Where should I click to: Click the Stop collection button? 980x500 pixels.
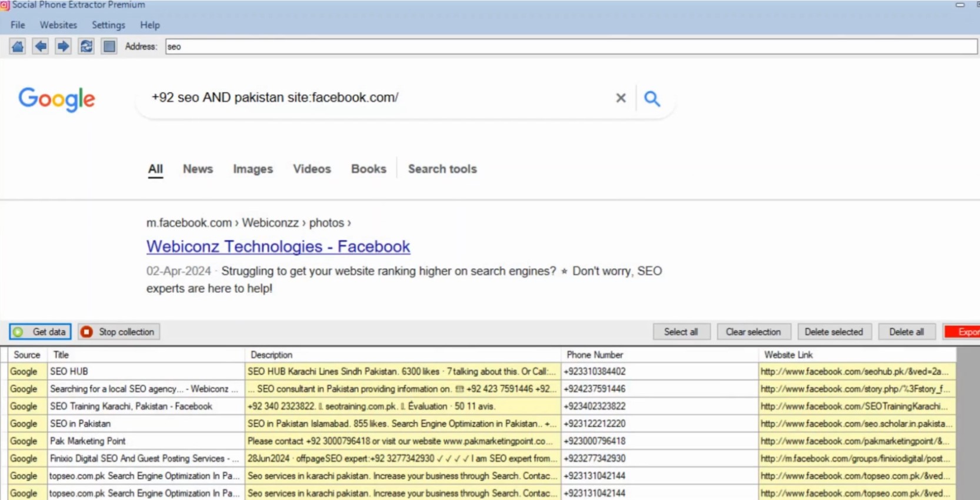119,332
